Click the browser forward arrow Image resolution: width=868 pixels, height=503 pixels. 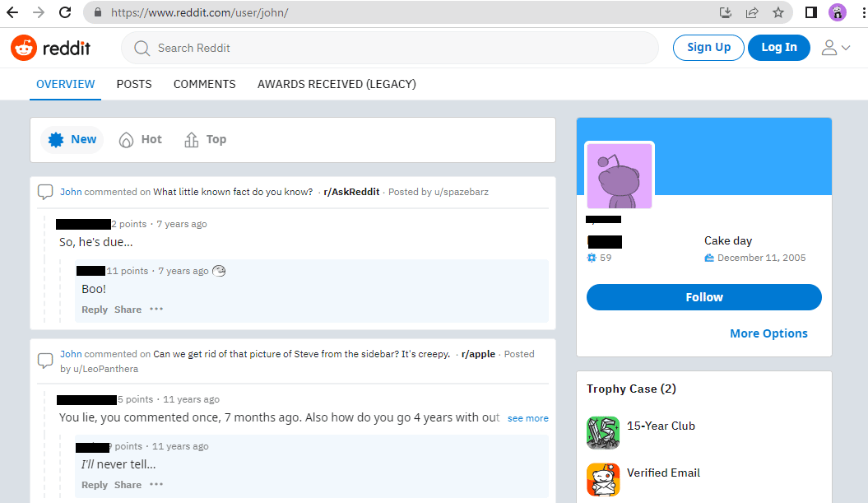coord(38,12)
